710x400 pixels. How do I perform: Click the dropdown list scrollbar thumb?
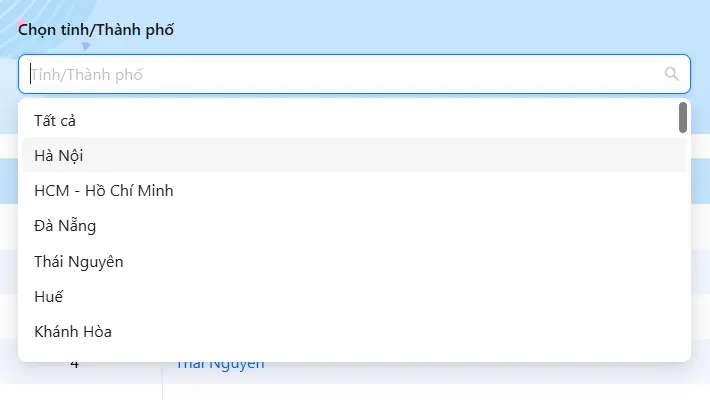(683, 117)
